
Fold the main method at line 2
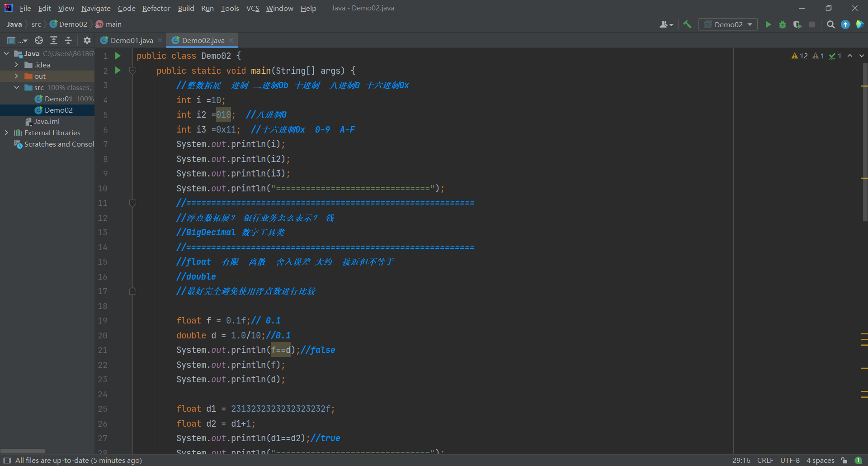click(132, 71)
